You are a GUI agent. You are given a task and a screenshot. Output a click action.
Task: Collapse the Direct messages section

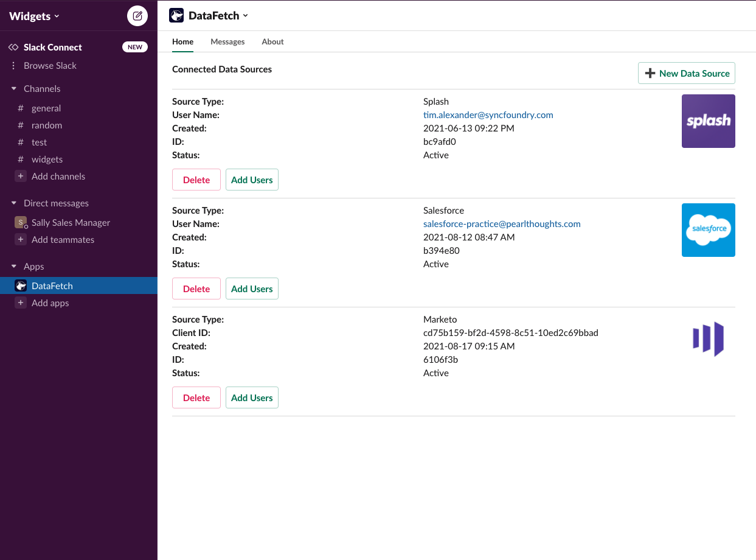click(14, 203)
